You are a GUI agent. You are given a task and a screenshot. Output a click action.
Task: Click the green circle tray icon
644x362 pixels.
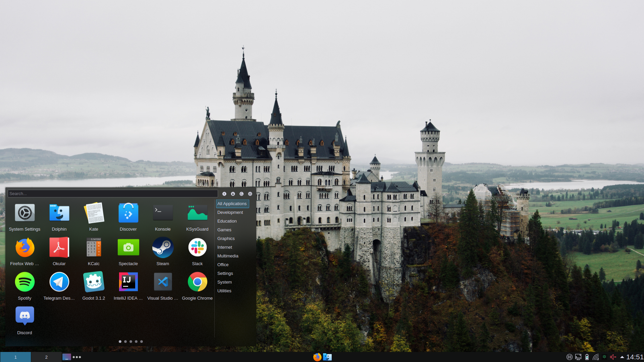[x=604, y=357]
